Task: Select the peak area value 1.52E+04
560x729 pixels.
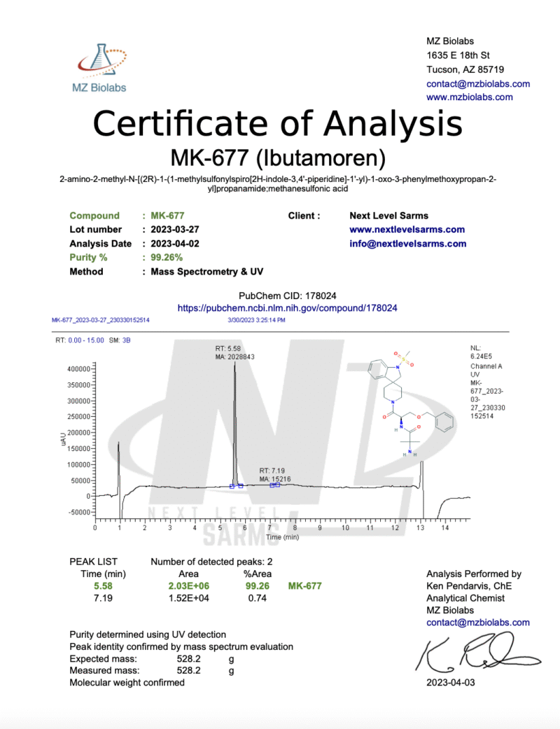Action: point(189,598)
